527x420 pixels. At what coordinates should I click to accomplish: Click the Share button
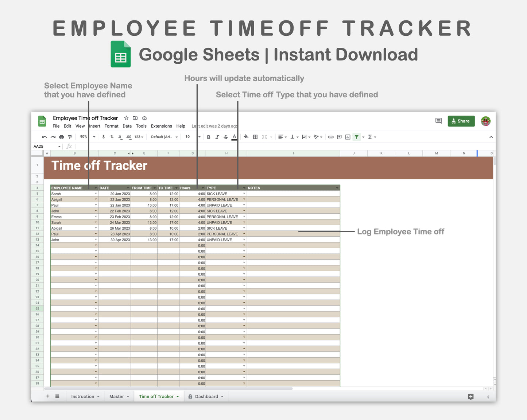pyautogui.click(x=461, y=121)
